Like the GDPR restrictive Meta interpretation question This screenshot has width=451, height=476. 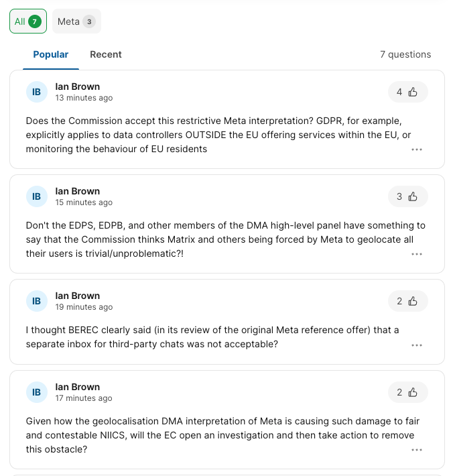point(407,92)
